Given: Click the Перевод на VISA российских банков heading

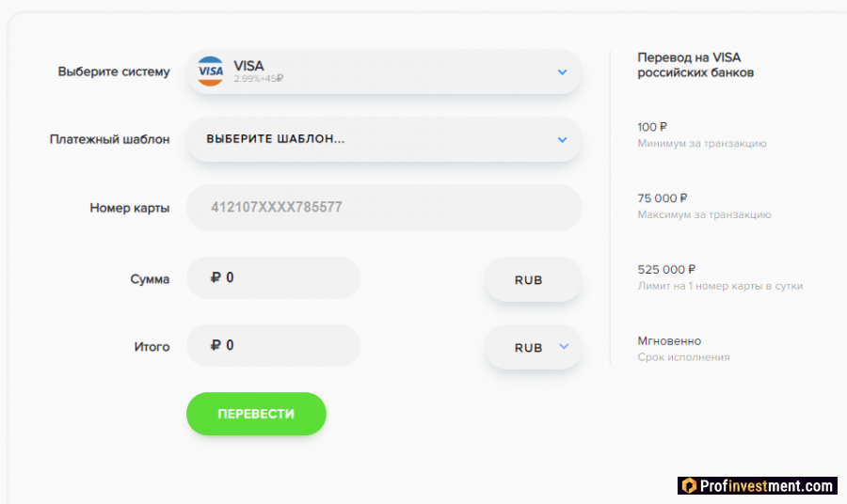Looking at the screenshot, I should [695, 65].
